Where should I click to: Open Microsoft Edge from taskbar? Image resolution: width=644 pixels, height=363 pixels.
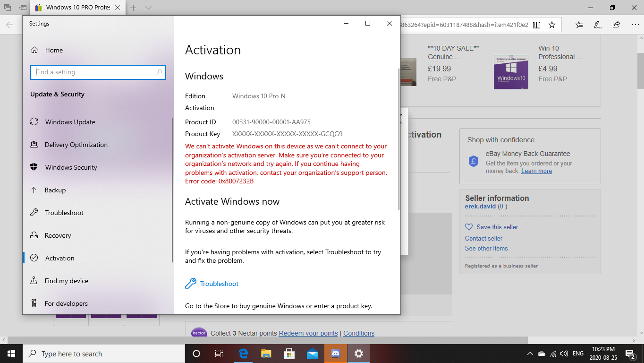244,354
